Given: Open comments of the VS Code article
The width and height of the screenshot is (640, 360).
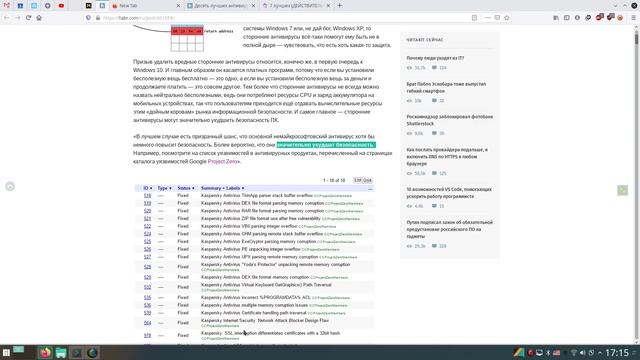Looking at the screenshot, I should tap(438, 206).
